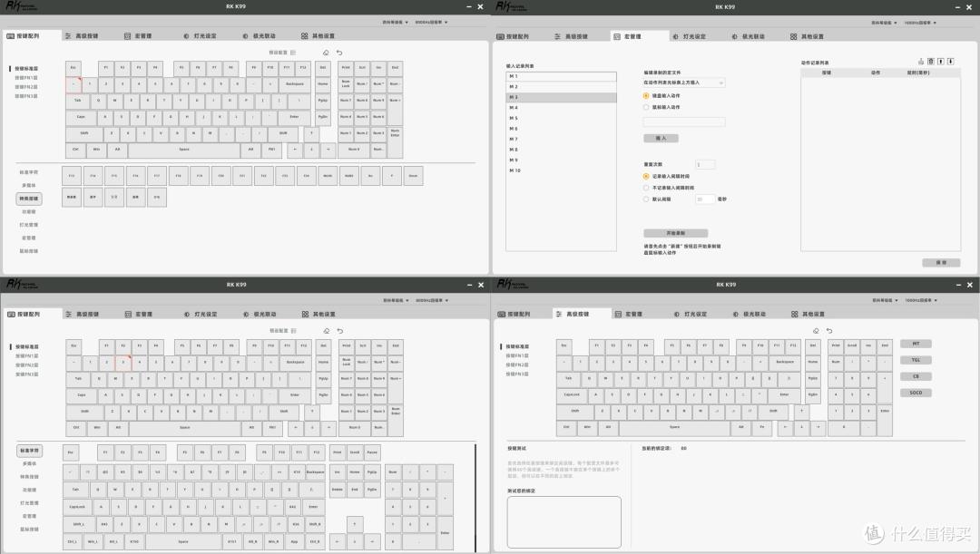Image resolution: width=980 pixels, height=554 pixels.
Task: Select macro M 3 in the macro list
Action: point(562,97)
